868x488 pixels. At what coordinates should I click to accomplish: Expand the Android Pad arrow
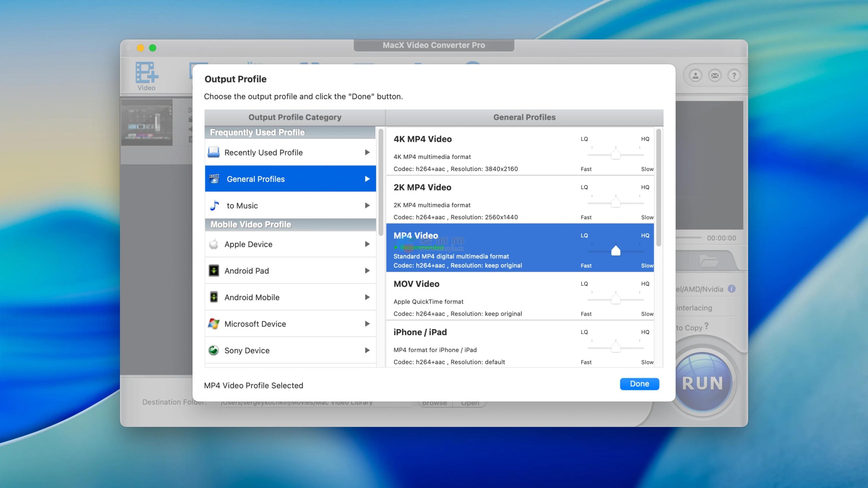[x=367, y=270]
